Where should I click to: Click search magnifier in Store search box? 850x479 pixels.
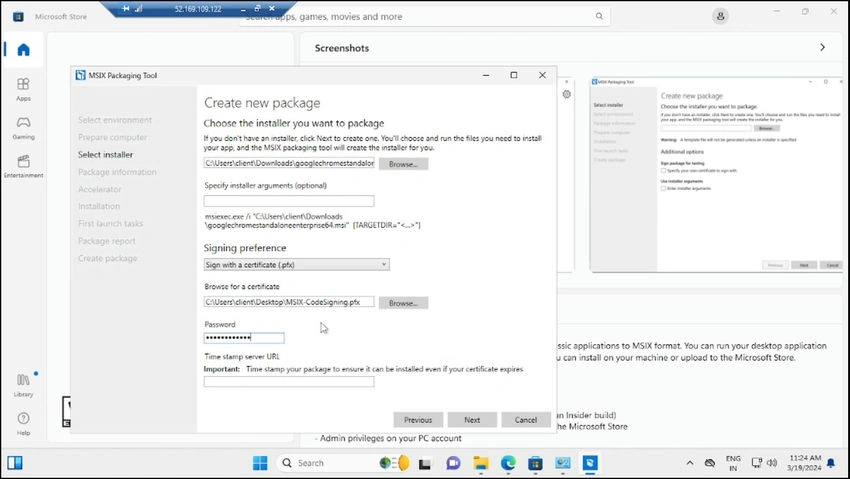(599, 16)
